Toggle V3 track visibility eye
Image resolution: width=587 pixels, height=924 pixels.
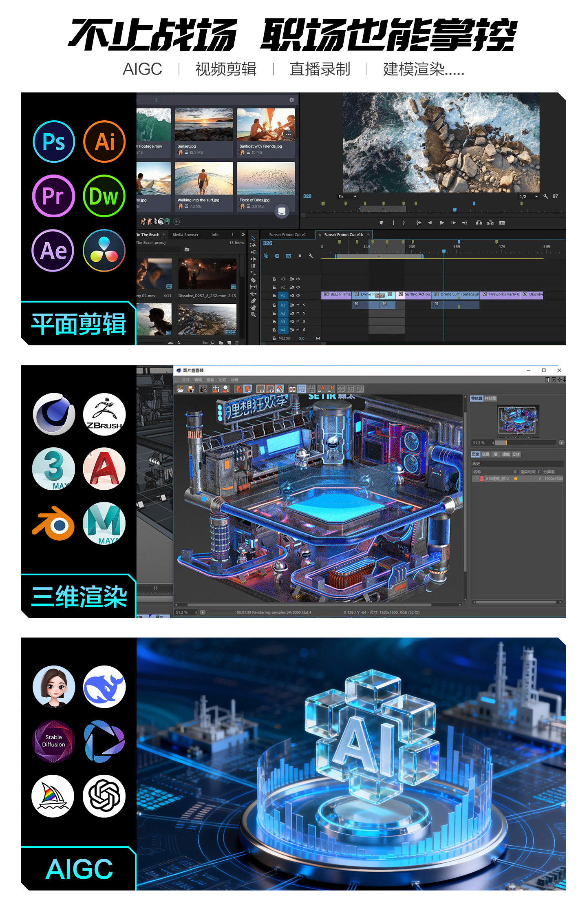pos(298,279)
